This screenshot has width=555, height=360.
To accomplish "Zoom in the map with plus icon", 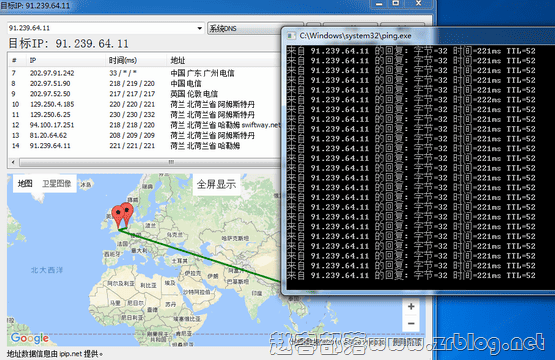I will point(411,307).
